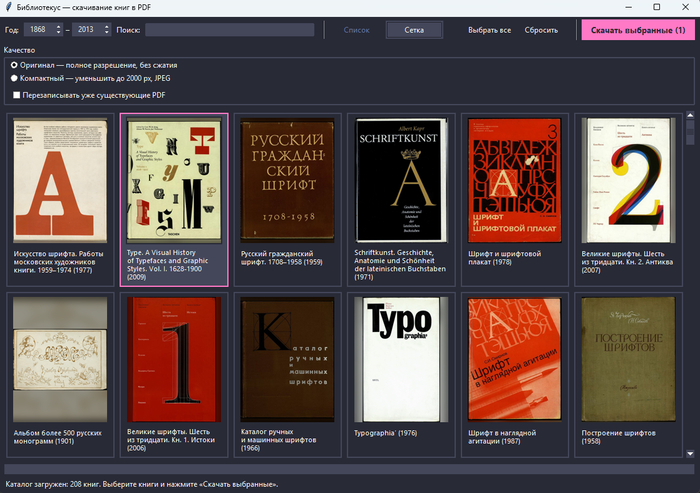Select Шрифт в наглядной агитации cover
The height and width of the screenshot is (493, 700).
pos(514,359)
